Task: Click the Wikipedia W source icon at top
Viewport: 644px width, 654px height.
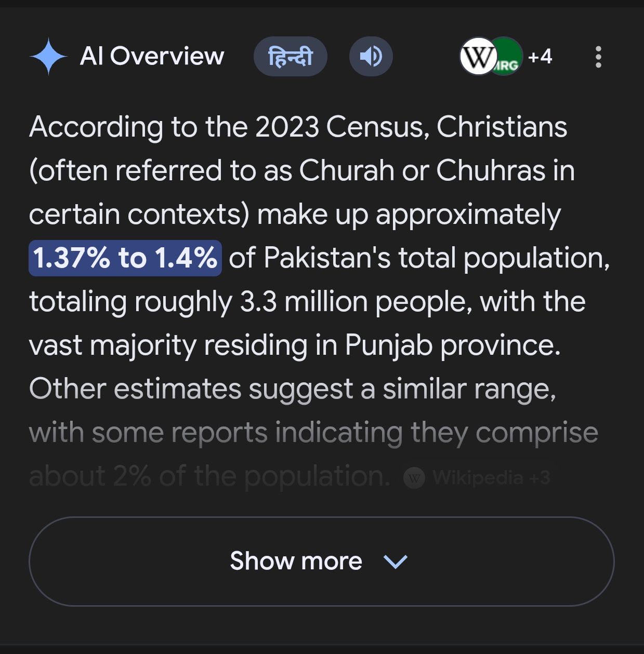Action: (476, 57)
